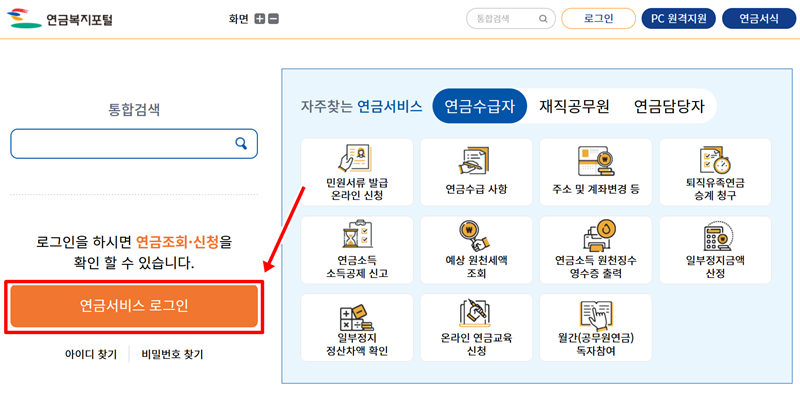Image resolution: width=800 pixels, height=393 pixels.
Task: Click the 로그인 button in header
Action: pyautogui.click(x=598, y=19)
